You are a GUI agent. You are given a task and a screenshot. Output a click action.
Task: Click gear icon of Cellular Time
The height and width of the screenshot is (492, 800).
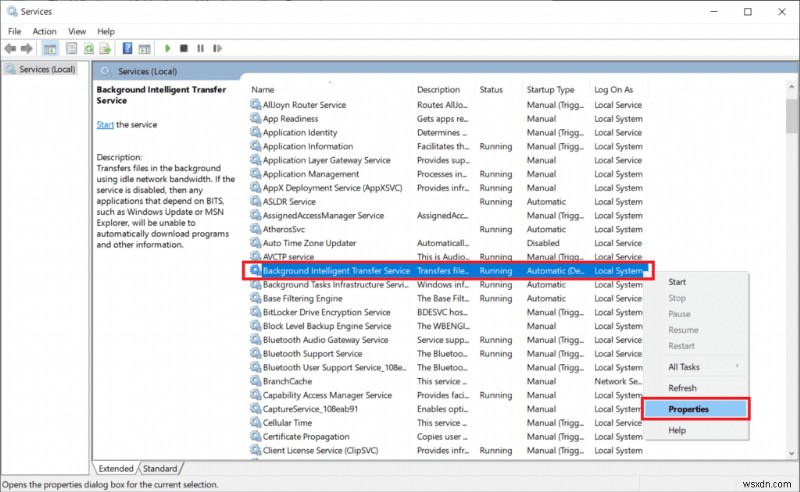click(255, 423)
